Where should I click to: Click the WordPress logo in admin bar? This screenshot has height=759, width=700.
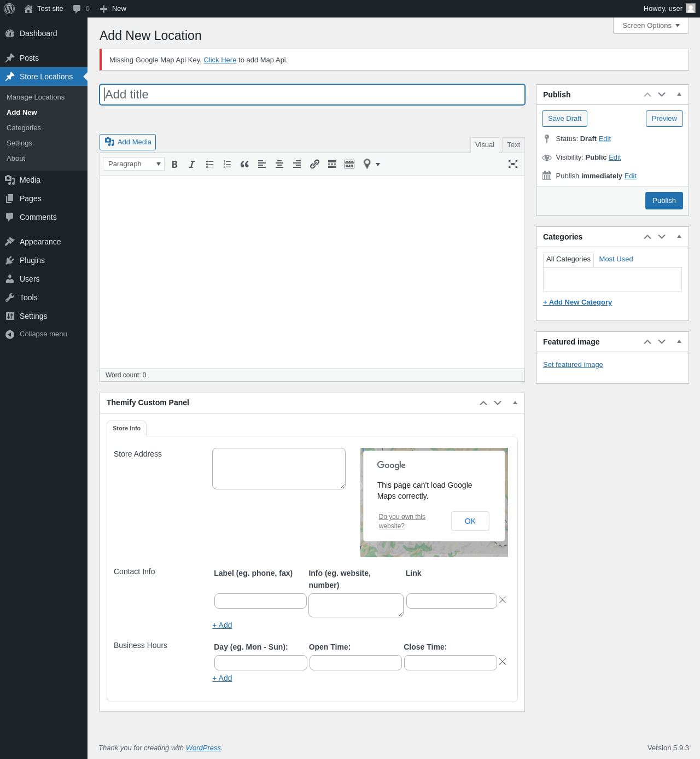coord(9,9)
